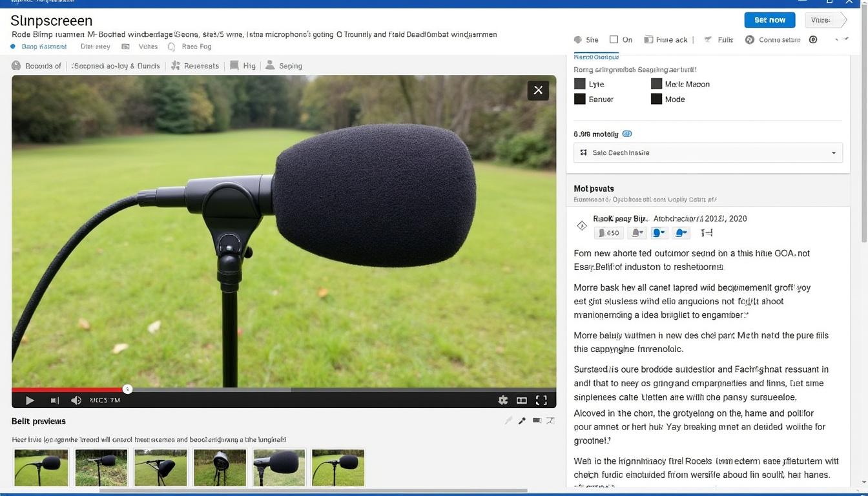Toggle the Mode swatch in the legend
Screen dimensions: 868x496
(656, 99)
